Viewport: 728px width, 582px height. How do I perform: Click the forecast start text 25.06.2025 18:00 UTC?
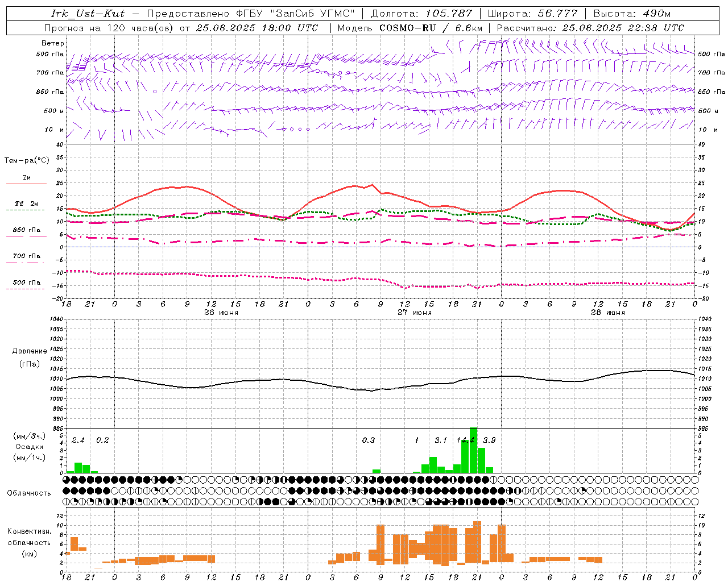tap(257, 28)
